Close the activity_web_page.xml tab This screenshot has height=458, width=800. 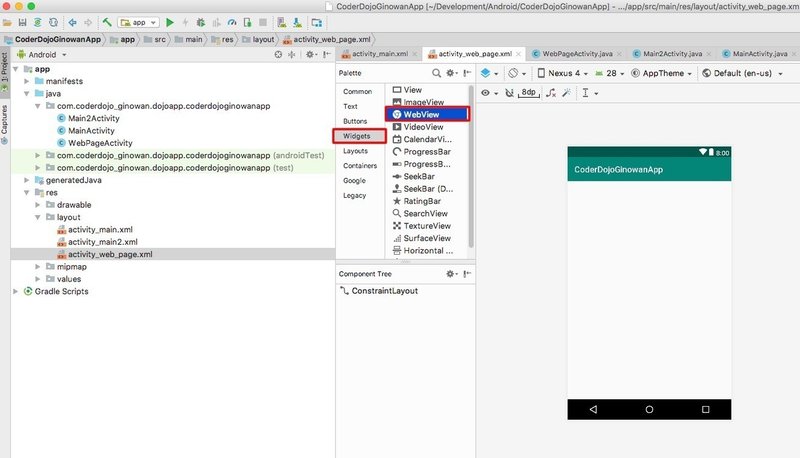click(518, 54)
